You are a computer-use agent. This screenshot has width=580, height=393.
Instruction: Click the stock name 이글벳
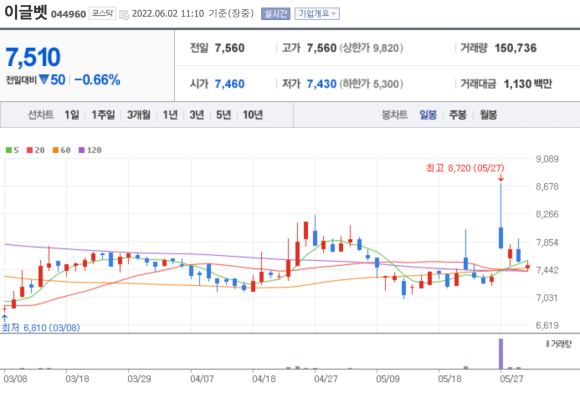tap(26, 13)
